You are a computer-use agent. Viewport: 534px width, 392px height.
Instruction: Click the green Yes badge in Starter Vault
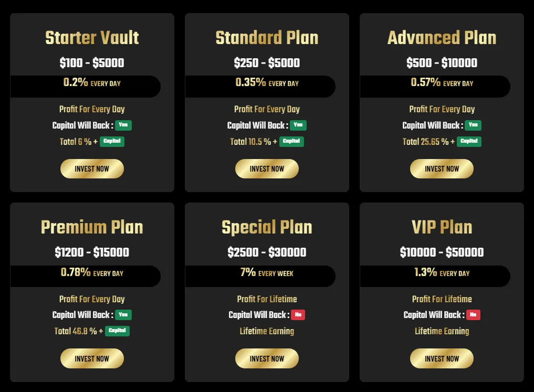click(123, 125)
